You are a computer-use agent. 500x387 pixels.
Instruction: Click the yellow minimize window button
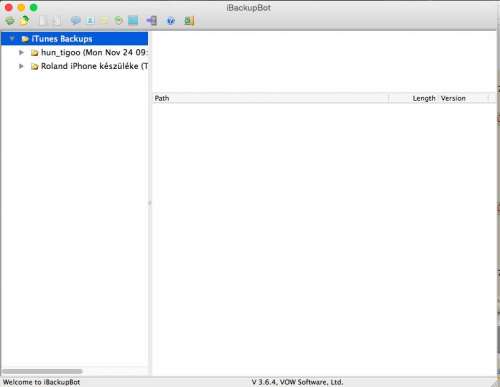click(x=21, y=7)
